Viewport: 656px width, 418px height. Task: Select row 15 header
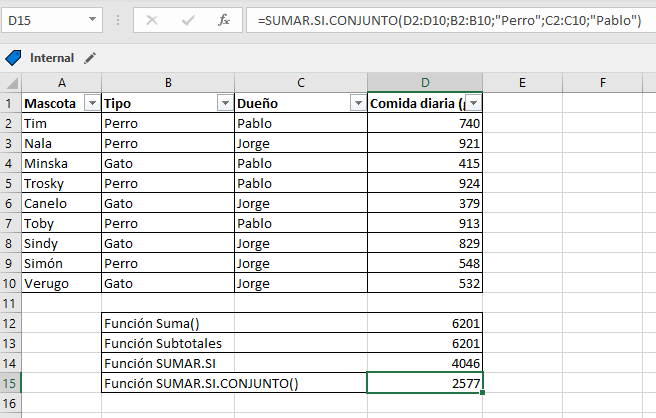click(9, 383)
